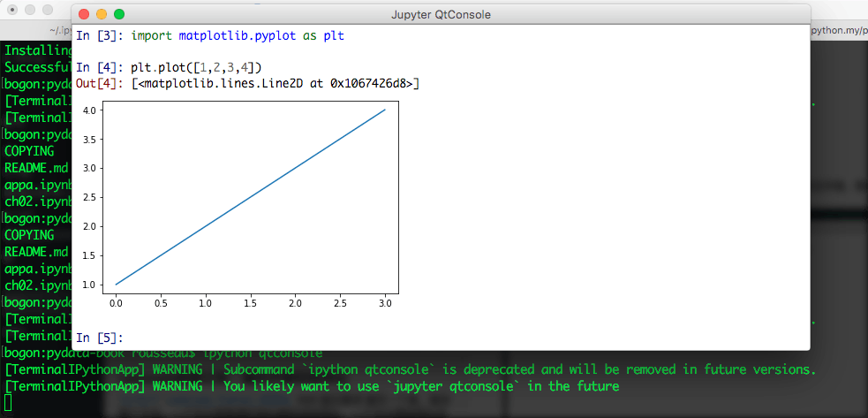The width and height of the screenshot is (868, 418).
Task: Click the blue line in the inline plot
Action: [x=250, y=197]
